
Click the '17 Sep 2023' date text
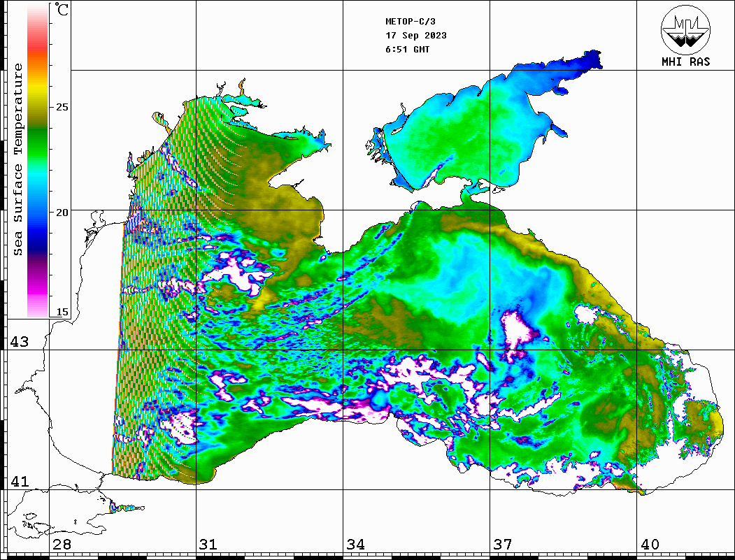click(x=416, y=36)
